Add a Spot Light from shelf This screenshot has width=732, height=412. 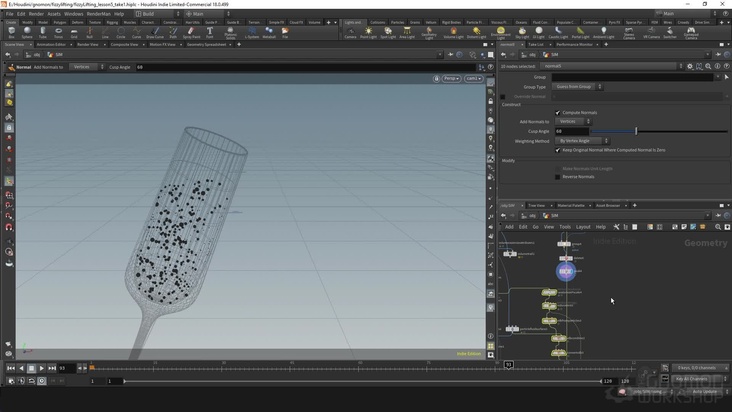point(388,32)
